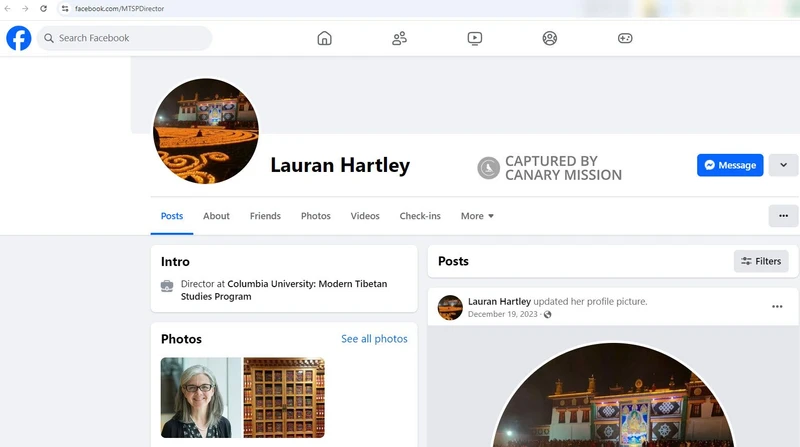Click the Photos section heading
Image resolution: width=800 pixels, height=447 pixels.
click(181, 339)
